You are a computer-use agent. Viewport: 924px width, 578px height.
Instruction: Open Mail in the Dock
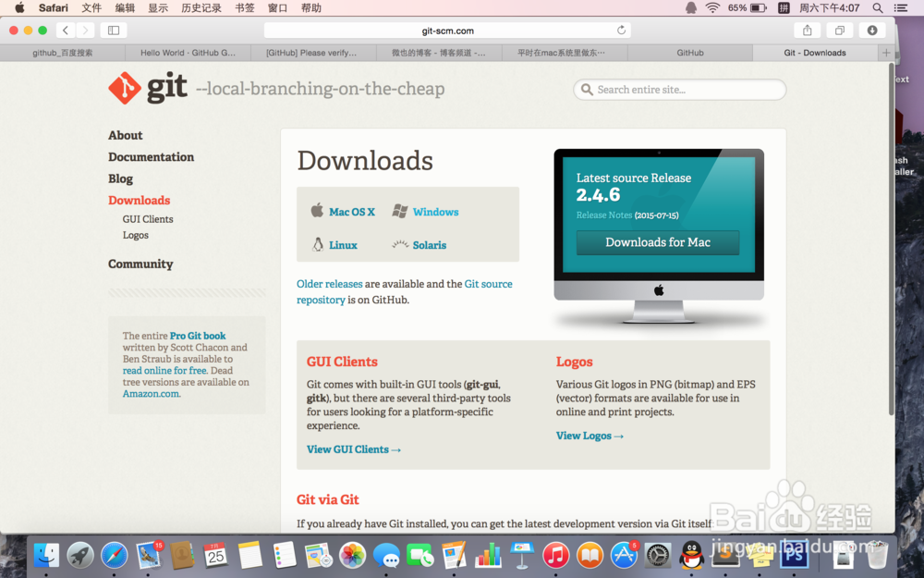(x=149, y=556)
